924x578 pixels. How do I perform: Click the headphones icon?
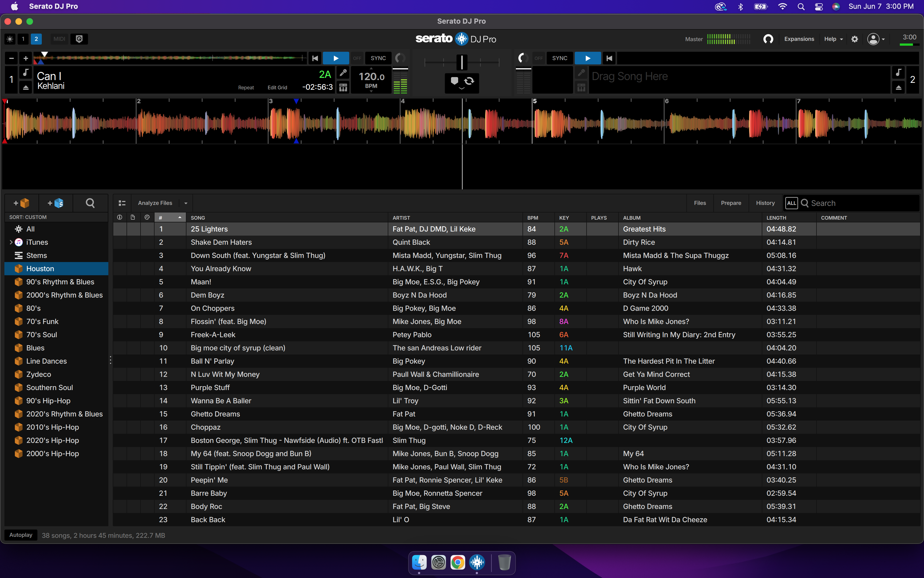(x=768, y=39)
